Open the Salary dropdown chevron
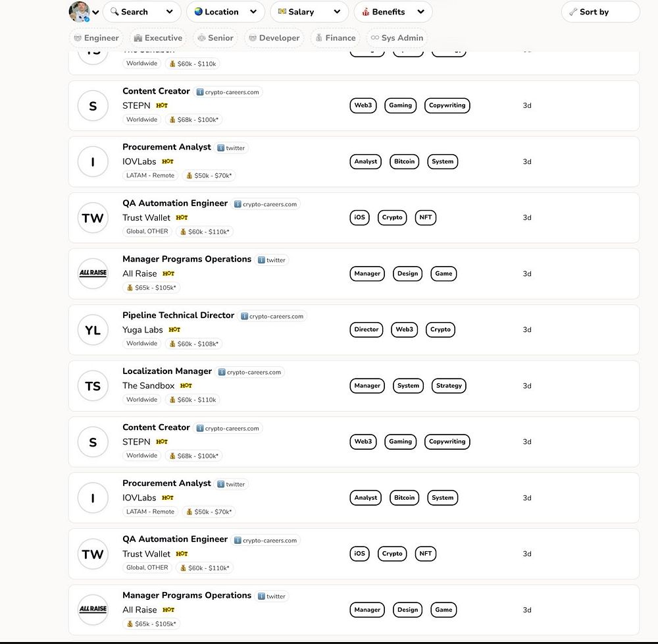This screenshot has height=644, width=658. [337, 12]
